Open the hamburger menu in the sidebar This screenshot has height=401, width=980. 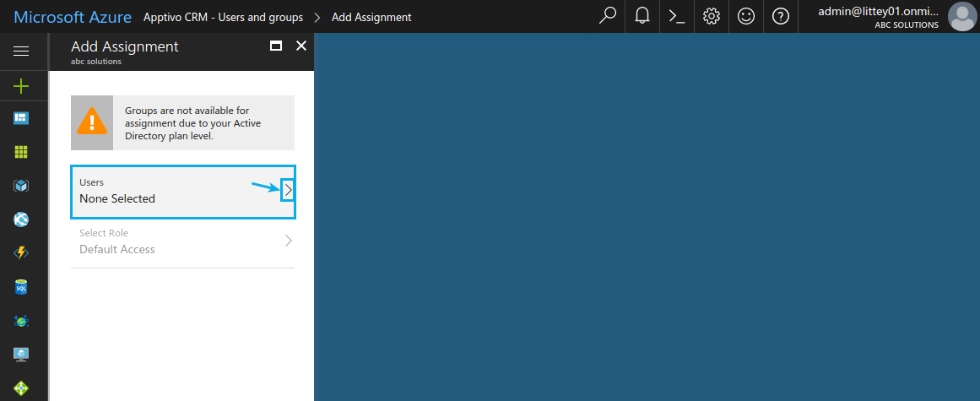pyautogui.click(x=21, y=51)
